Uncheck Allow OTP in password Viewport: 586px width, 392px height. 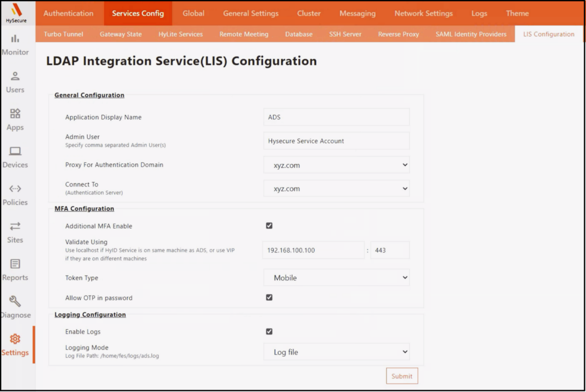pyautogui.click(x=269, y=297)
